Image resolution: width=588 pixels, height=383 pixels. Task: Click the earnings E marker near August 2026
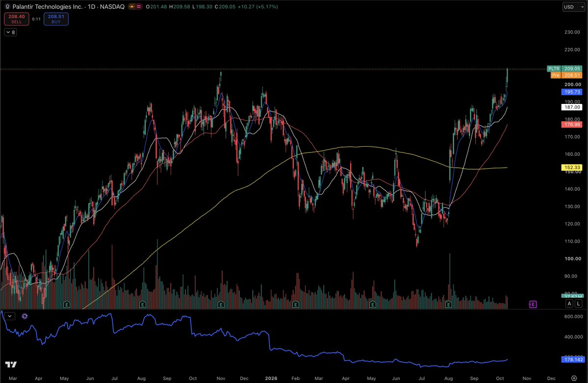[449, 305]
